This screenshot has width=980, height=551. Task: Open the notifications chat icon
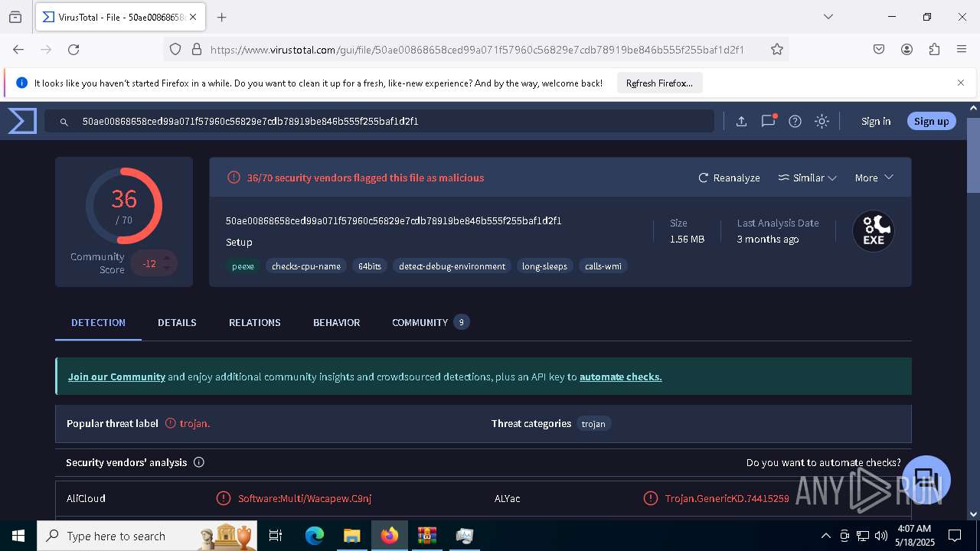pos(768,121)
